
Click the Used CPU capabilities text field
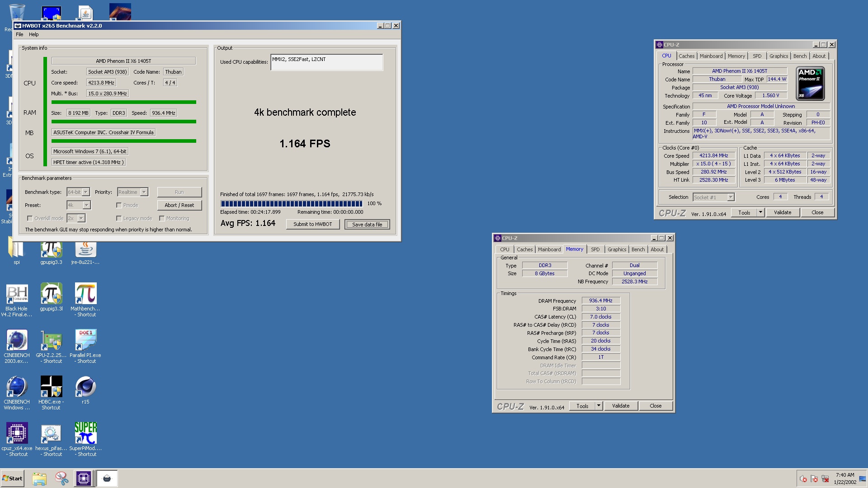pos(327,62)
